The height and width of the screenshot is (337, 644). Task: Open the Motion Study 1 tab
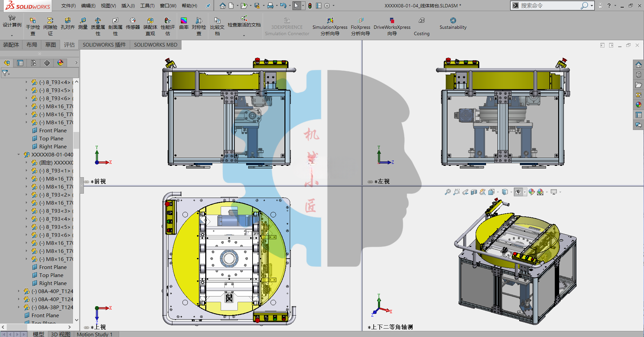[95, 334]
